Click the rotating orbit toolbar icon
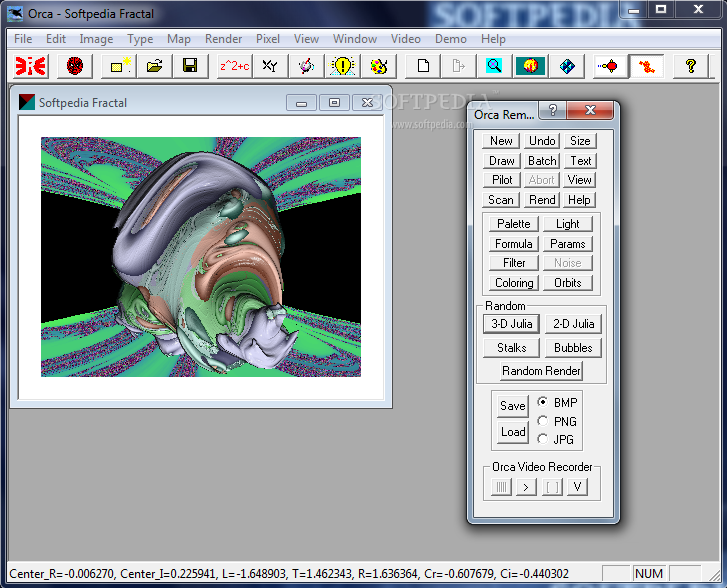 tap(306, 66)
